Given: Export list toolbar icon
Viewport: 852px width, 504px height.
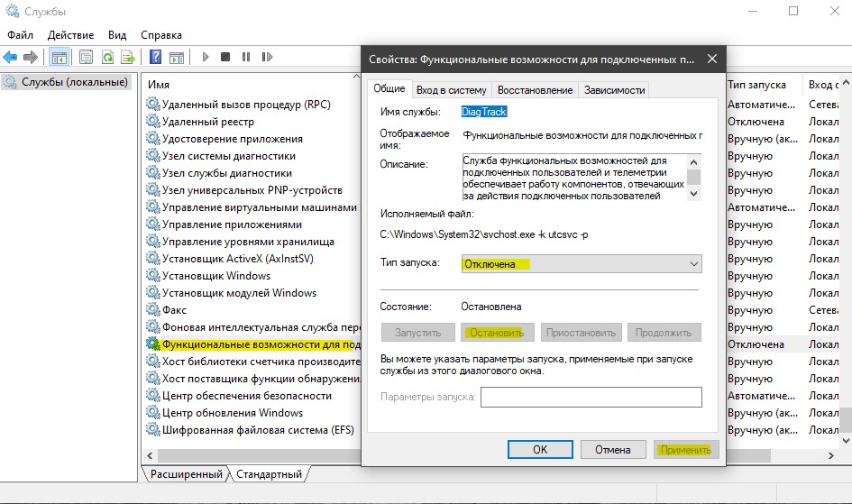Looking at the screenshot, I should (128, 57).
